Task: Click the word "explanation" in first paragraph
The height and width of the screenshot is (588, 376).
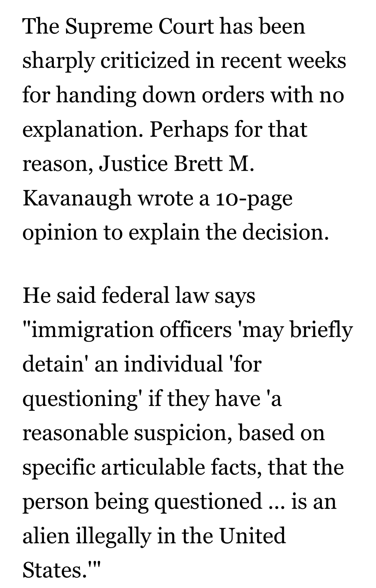Action: tap(83, 129)
